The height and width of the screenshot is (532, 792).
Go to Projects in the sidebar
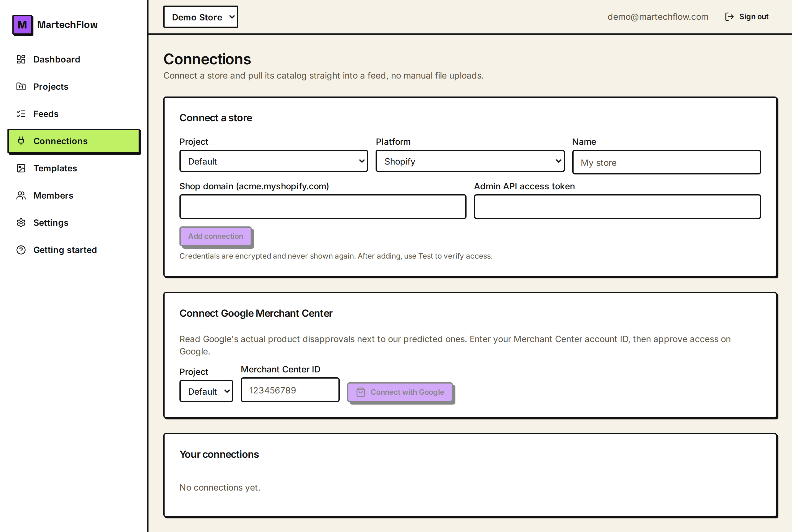click(x=74, y=87)
